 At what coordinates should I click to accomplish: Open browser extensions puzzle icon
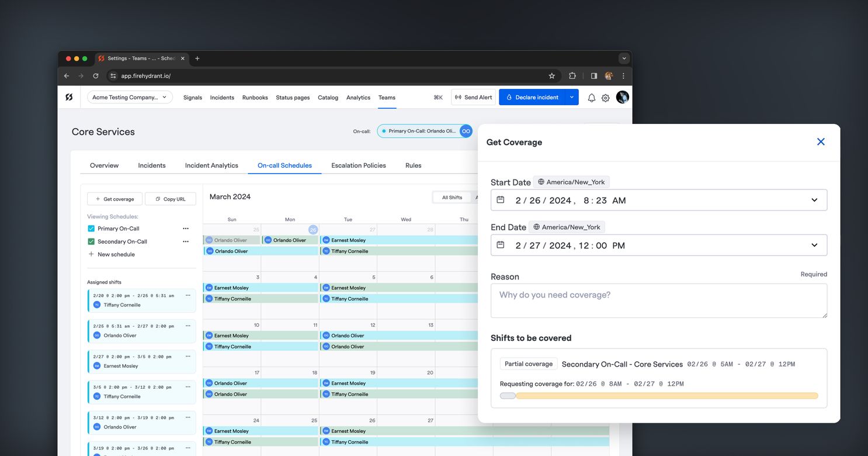tap(572, 76)
